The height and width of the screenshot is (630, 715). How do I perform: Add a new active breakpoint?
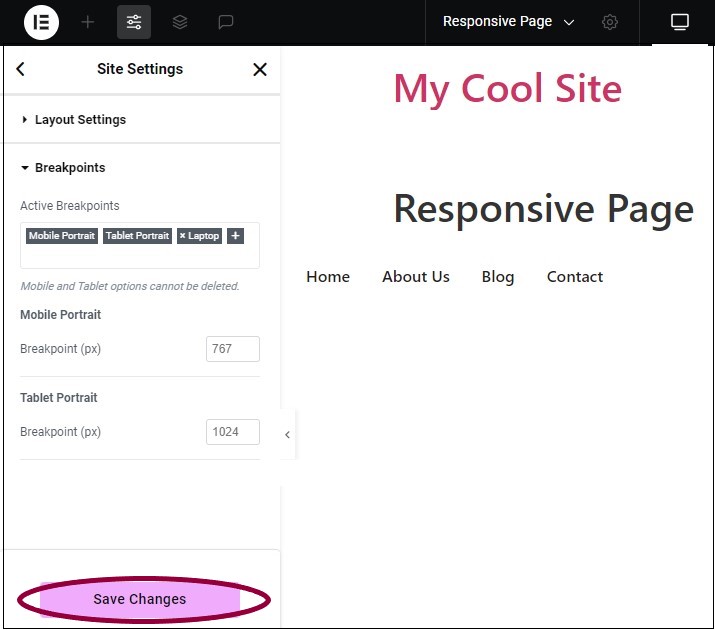click(235, 236)
